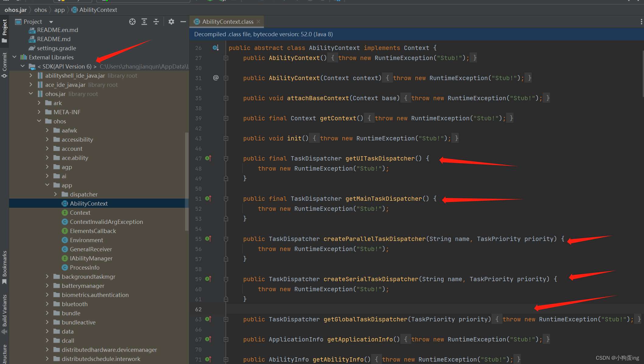Collapse the SDK(API Version 6) node
644x364 pixels.
point(23,66)
